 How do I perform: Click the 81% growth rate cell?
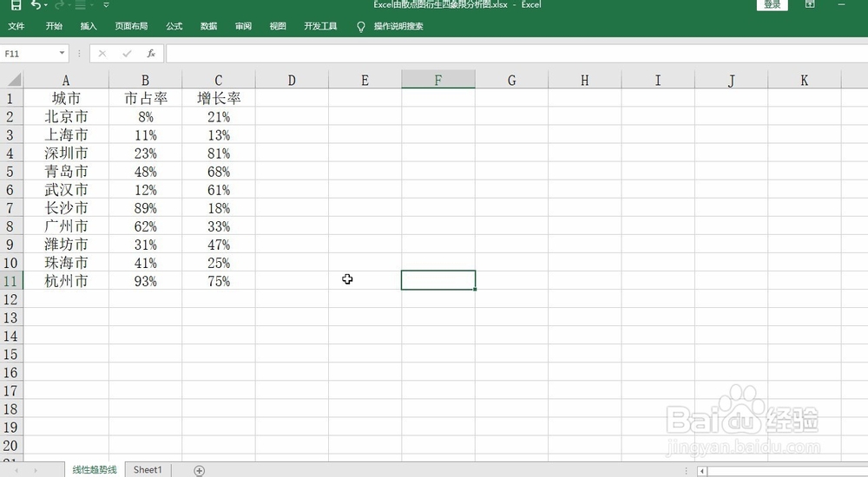point(218,154)
